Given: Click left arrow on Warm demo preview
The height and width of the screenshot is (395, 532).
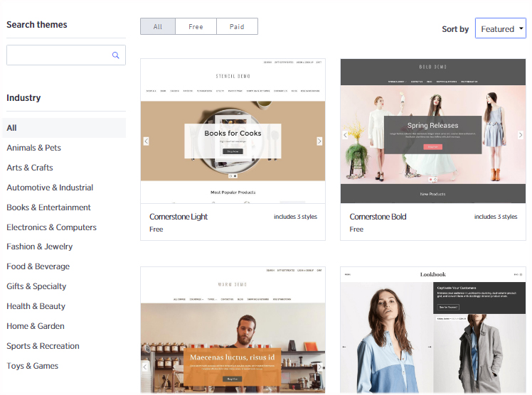Looking at the screenshot, I should 145,367.
